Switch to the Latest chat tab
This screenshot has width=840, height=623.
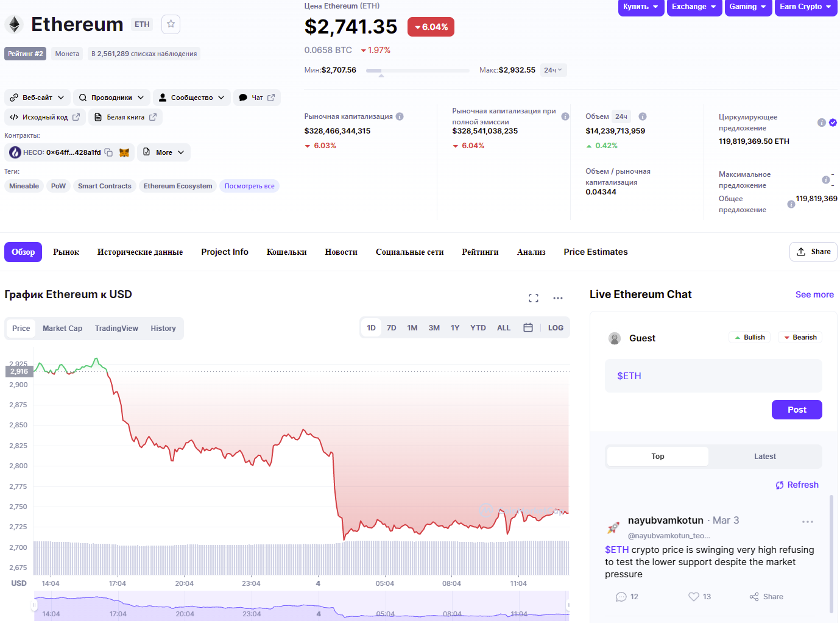(765, 457)
